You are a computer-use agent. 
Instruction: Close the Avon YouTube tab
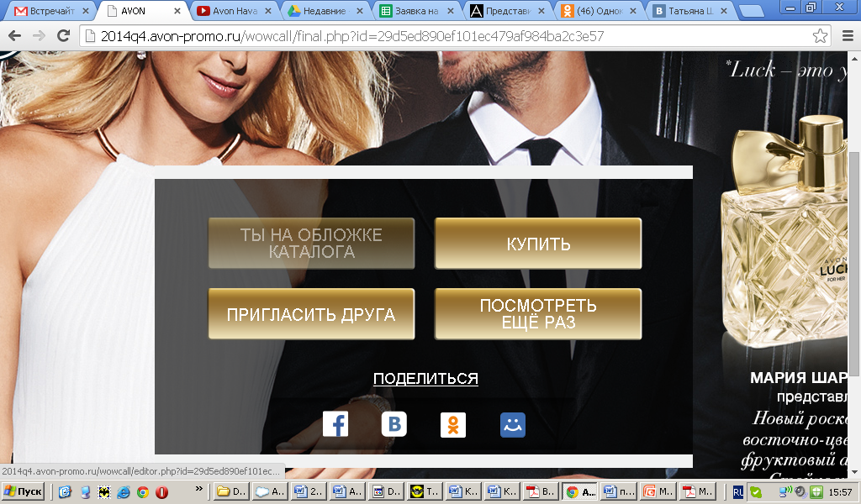point(268,10)
